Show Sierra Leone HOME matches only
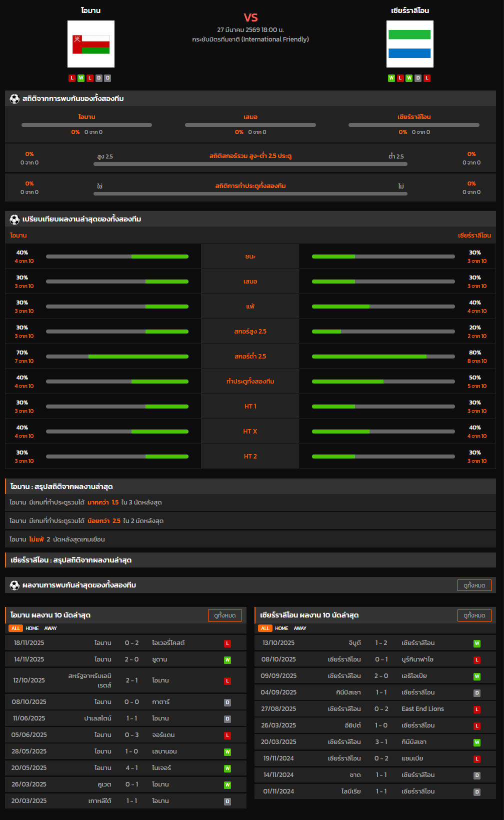The image size is (504, 820). 281,628
